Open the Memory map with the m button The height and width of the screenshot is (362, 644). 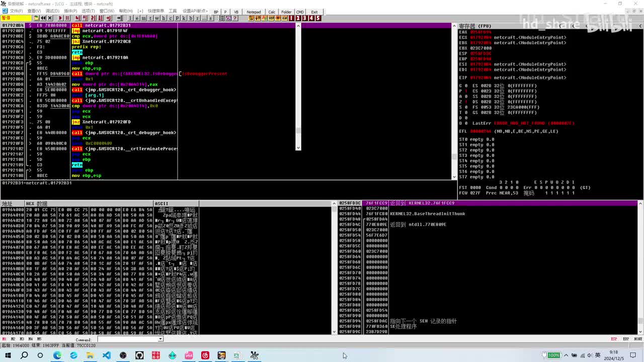[144, 18]
